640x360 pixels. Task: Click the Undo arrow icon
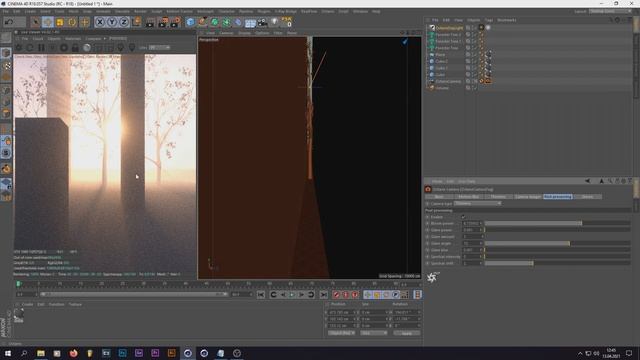(x=9, y=22)
